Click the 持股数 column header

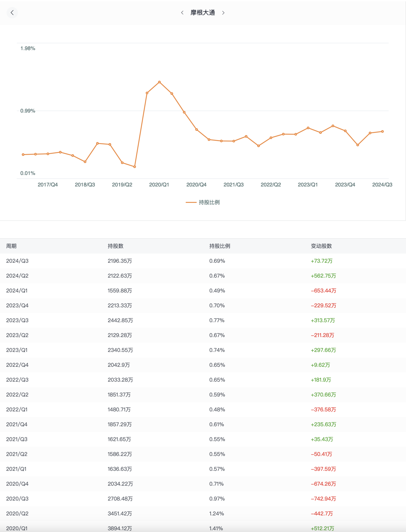pos(115,246)
